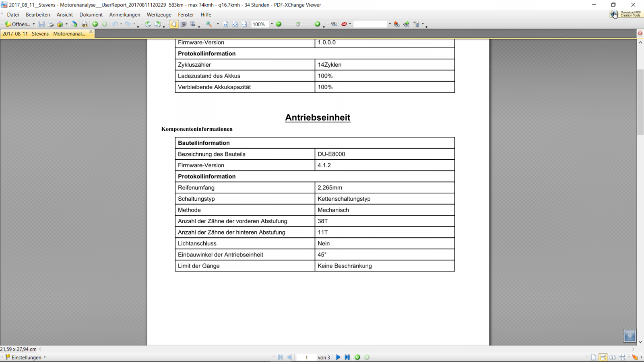Click the red Ask search provider icon
The image size is (644, 362).
(x=344, y=24)
